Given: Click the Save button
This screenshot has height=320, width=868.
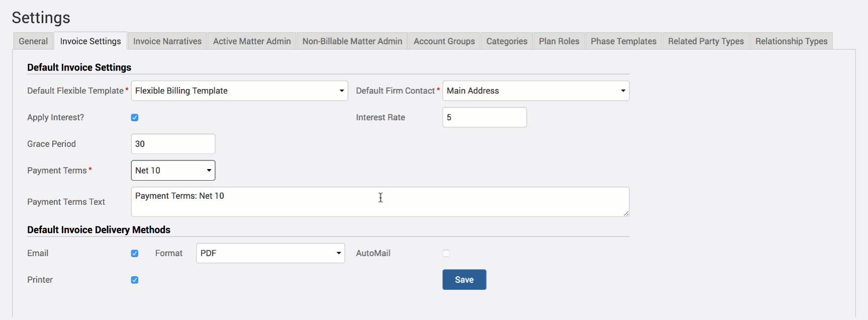Looking at the screenshot, I should coord(464,280).
